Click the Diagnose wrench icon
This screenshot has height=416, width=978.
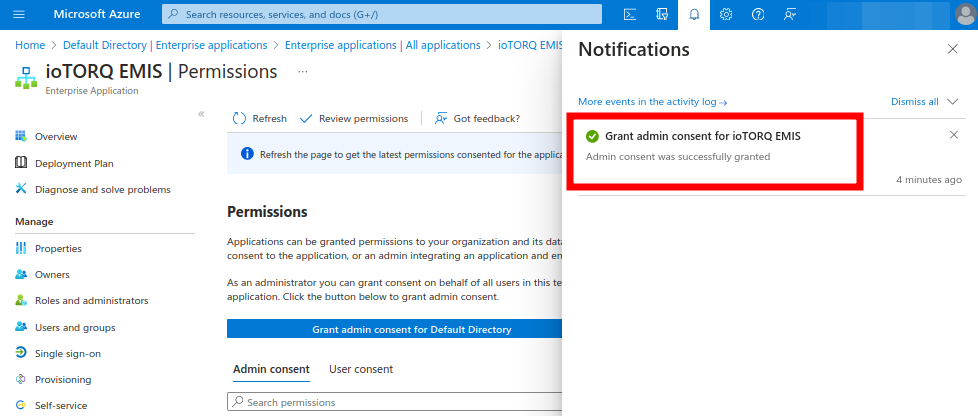pyautogui.click(x=21, y=188)
